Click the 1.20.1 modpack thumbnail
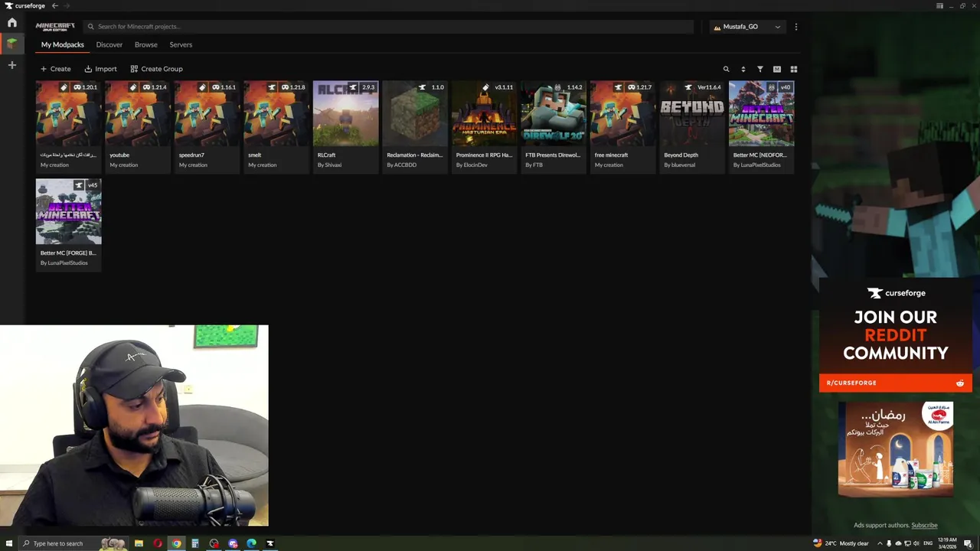 (x=68, y=114)
